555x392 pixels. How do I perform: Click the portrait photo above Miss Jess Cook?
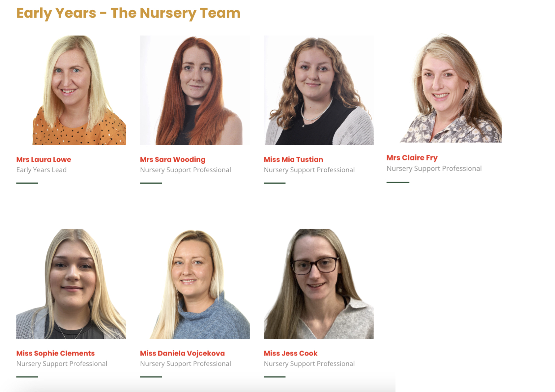point(319,284)
